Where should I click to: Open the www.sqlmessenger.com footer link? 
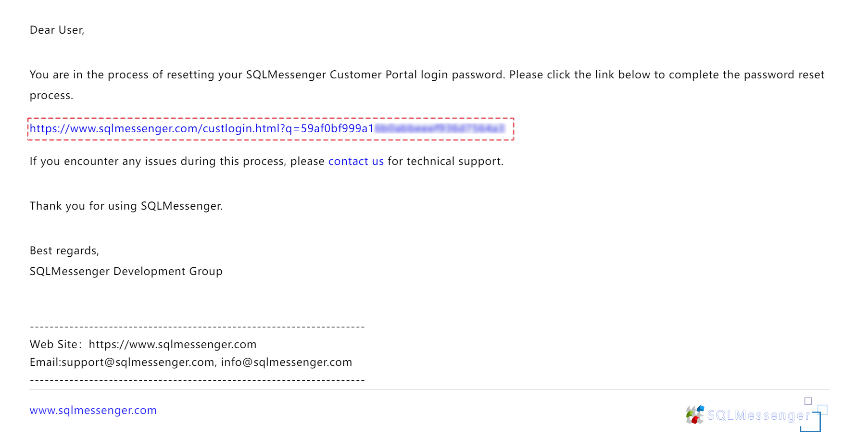point(93,411)
